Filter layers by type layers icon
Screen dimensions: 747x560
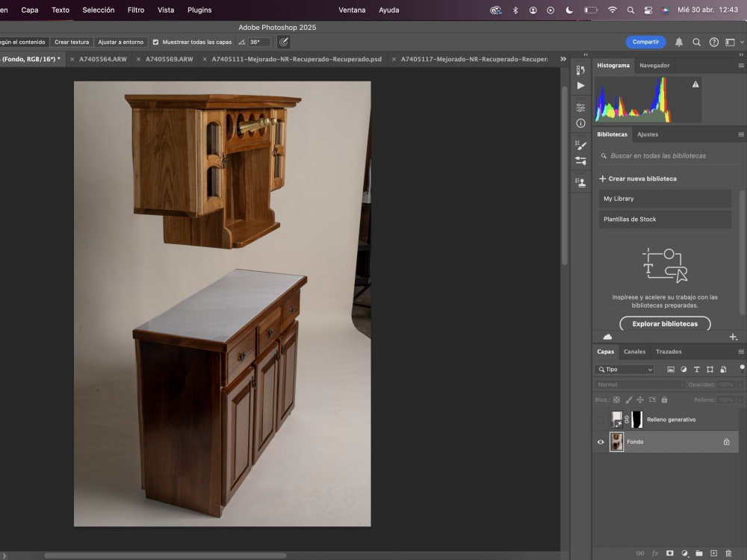point(696,369)
